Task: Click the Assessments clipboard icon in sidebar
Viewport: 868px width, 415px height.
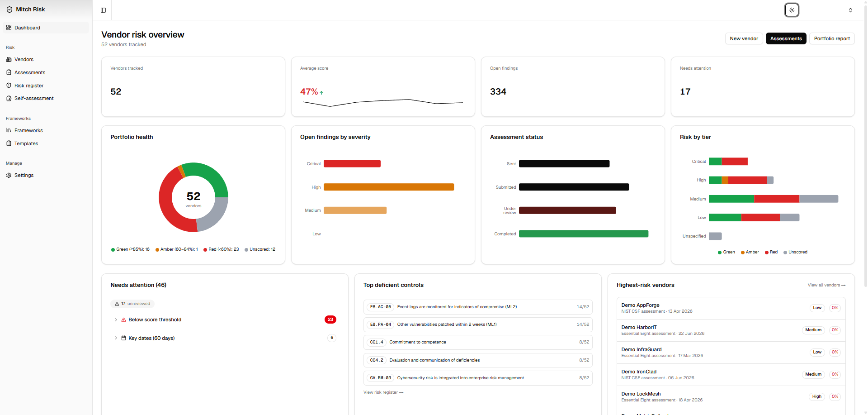Action: coord(9,72)
